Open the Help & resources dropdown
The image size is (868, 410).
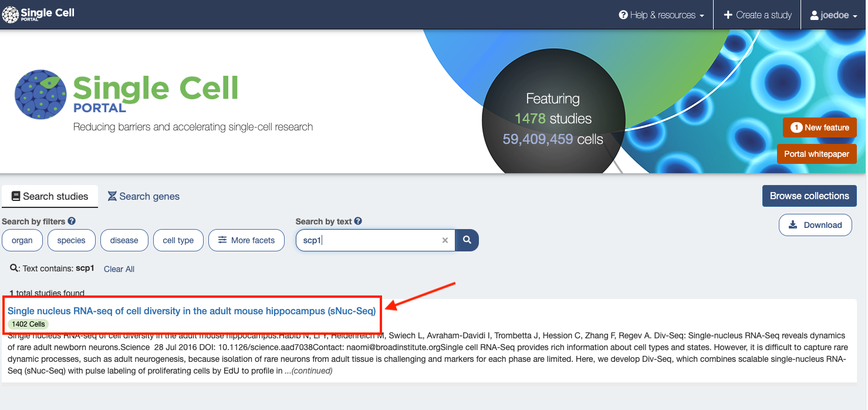click(661, 15)
